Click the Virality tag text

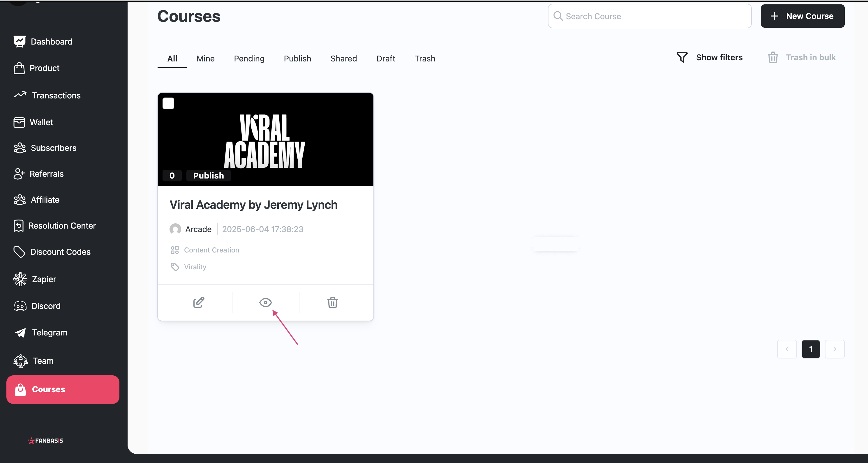coord(195,267)
